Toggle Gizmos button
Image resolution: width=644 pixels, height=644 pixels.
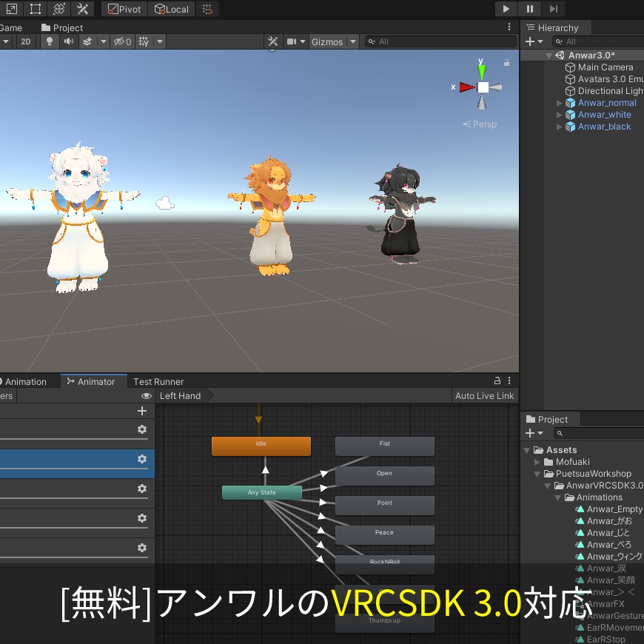point(327,41)
